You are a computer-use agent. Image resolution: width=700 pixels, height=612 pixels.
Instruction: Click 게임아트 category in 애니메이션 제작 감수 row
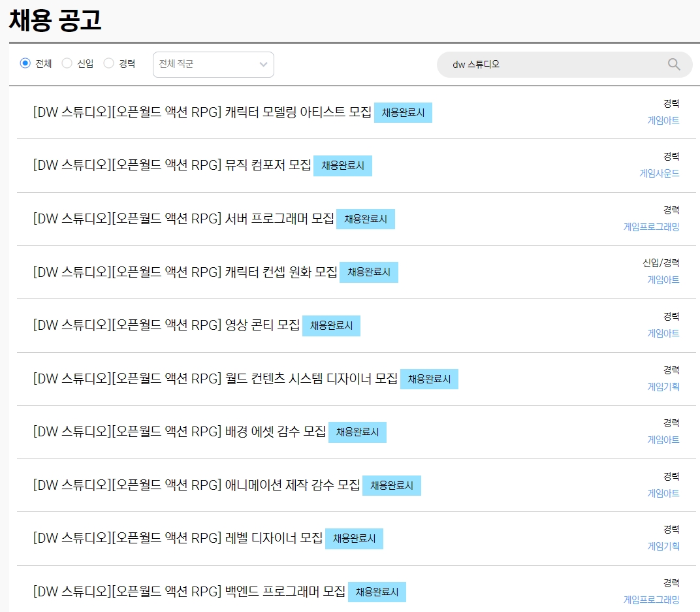[x=663, y=494]
